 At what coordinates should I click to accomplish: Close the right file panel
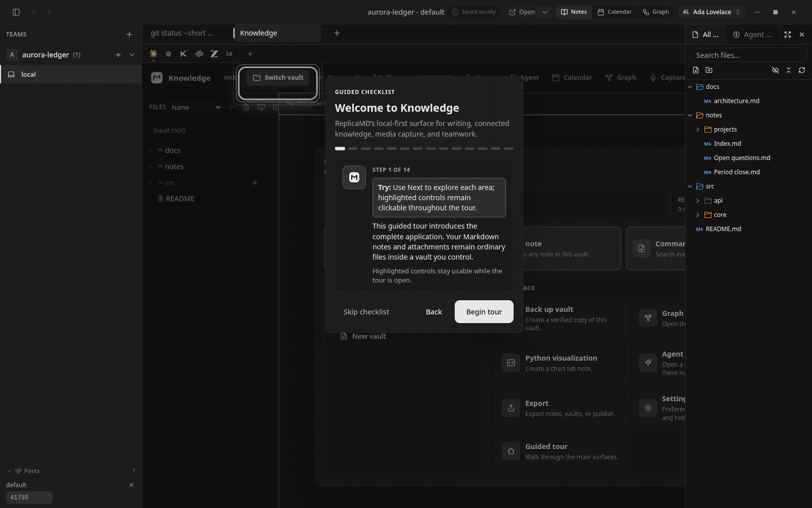pyautogui.click(x=802, y=35)
